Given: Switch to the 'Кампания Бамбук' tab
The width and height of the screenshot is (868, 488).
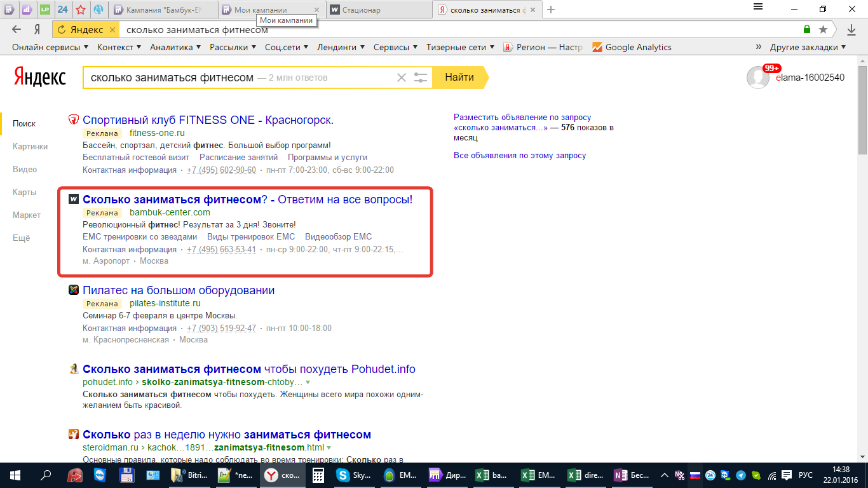Looking at the screenshot, I should pos(163,10).
